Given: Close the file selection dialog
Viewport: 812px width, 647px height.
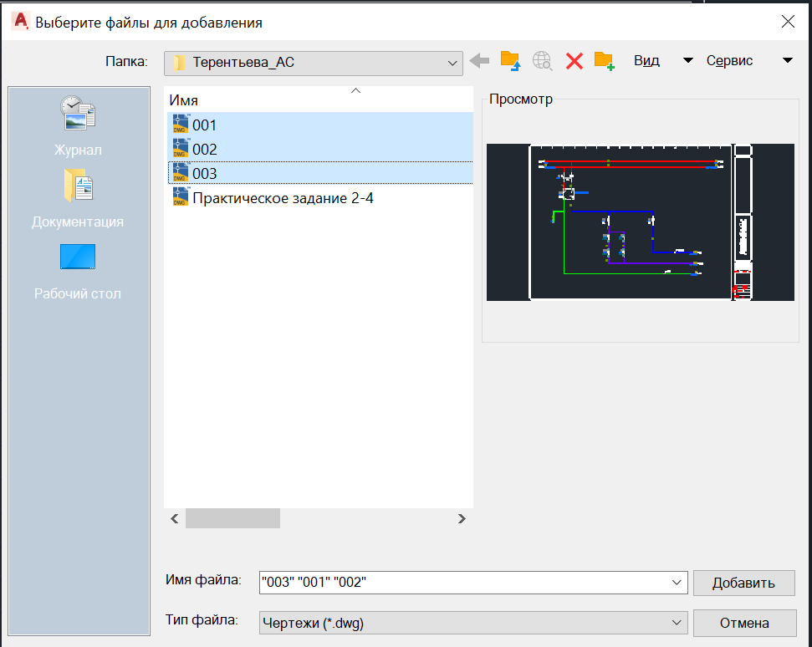Looking at the screenshot, I should tap(788, 21).
